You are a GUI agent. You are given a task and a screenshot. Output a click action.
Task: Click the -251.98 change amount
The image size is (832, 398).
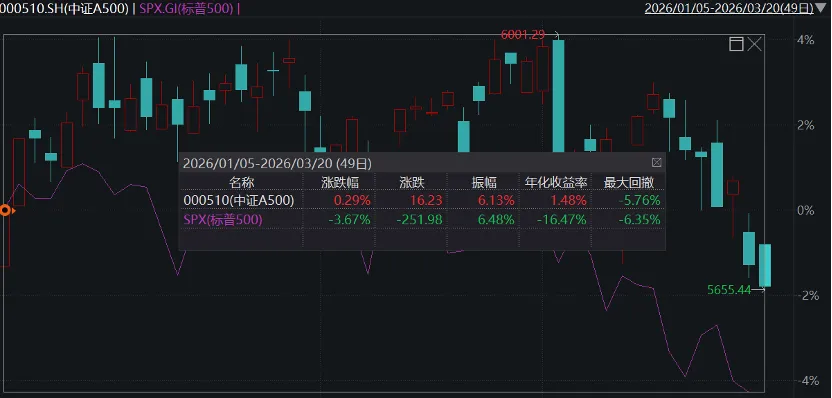(x=421, y=219)
